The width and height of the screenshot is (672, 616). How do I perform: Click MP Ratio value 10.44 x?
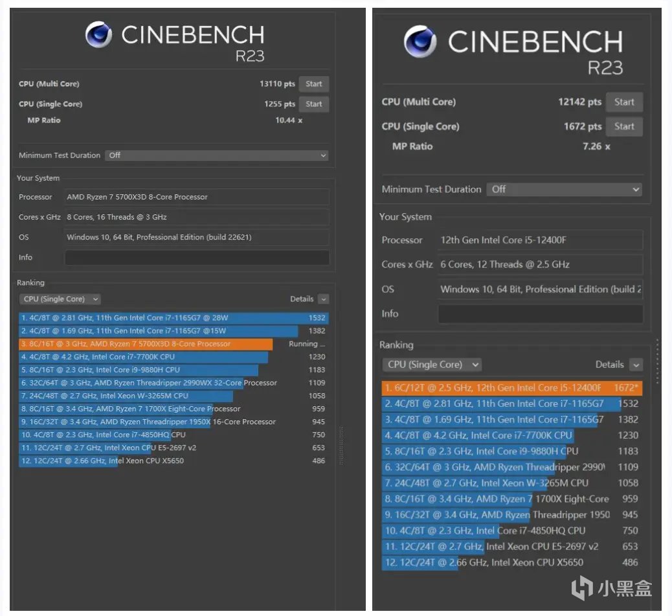click(x=289, y=120)
